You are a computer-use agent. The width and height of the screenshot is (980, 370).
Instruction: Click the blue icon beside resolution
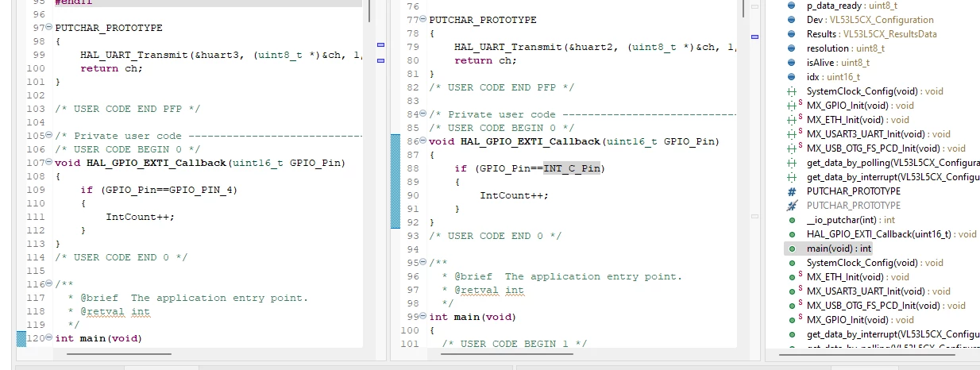tap(791, 48)
